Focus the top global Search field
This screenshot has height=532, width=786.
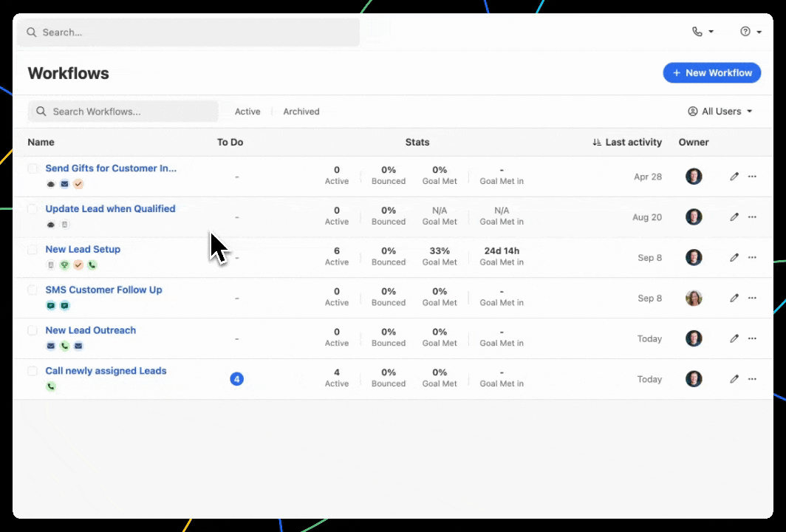pyautogui.click(x=188, y=32)
